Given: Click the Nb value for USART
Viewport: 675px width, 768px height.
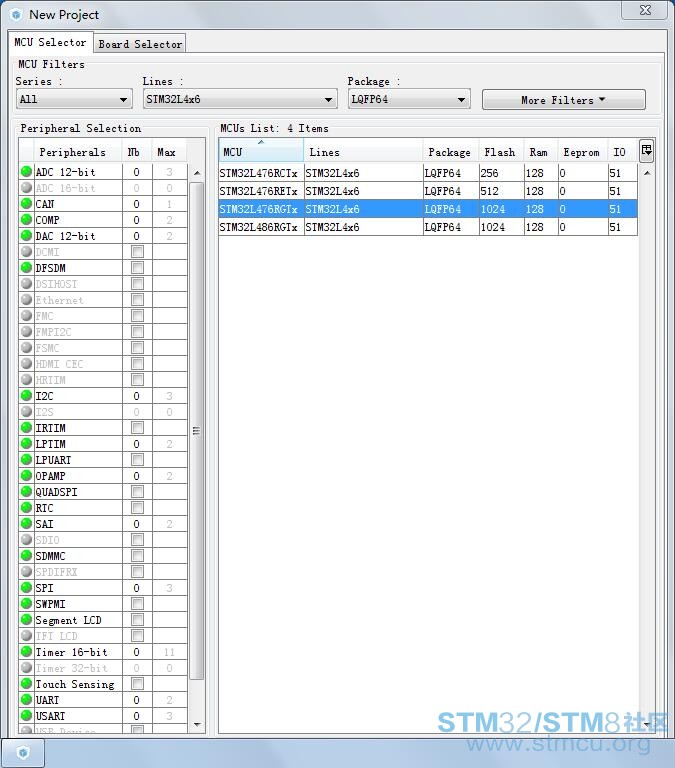Looking at the screenshot, I should tap(137, 716).
